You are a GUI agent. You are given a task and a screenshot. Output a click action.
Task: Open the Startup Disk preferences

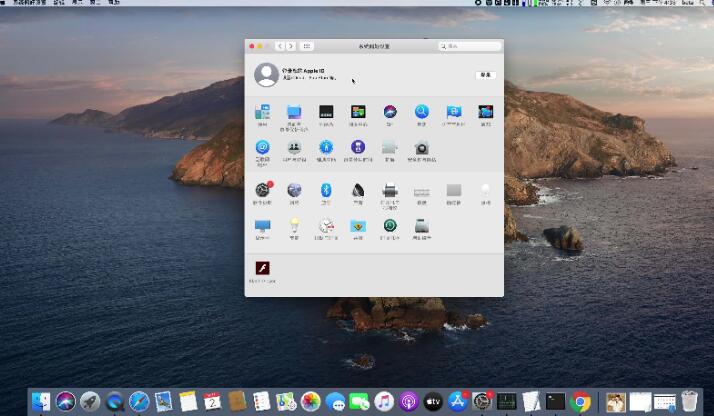coord(422,226)
